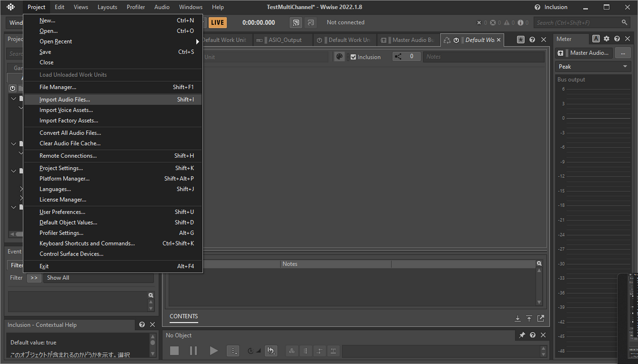Click the Play button in transport
The width and height of the screenshot is (638, 364).
214,351
